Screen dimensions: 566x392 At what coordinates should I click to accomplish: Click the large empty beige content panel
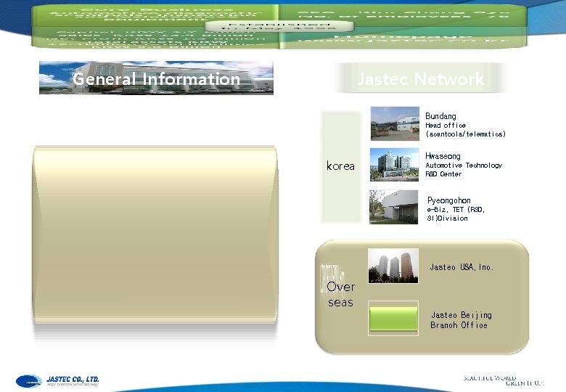coord(155,234)
